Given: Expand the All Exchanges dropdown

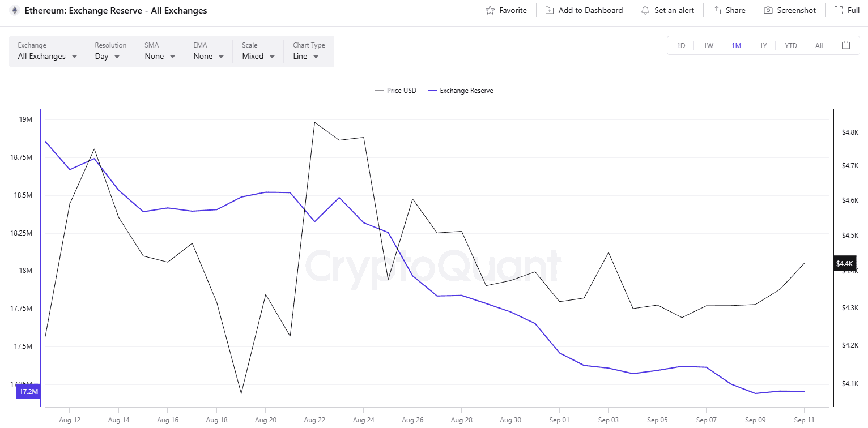Looking at the screenshot, I should (x=48, y=57).
